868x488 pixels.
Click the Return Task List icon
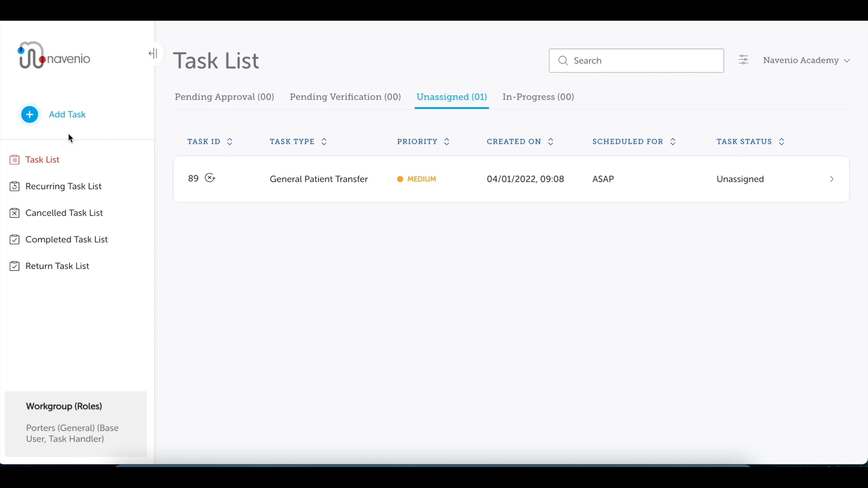pos(14,267)
